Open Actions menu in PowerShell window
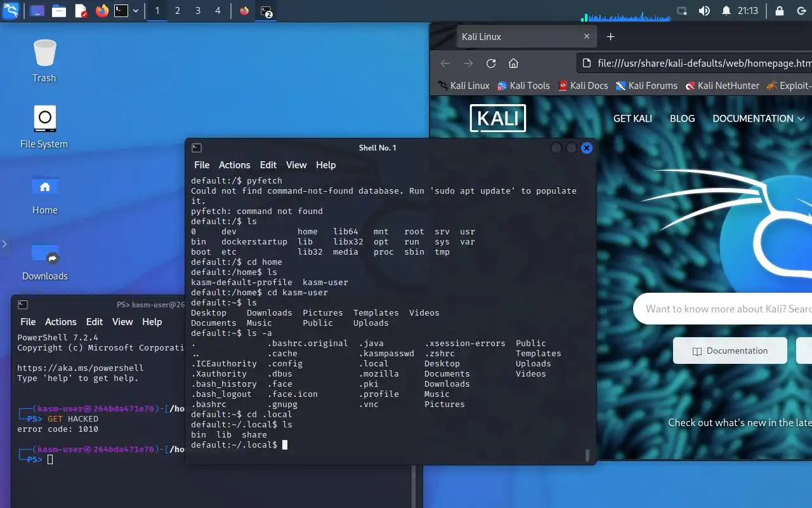The height and width of the screenshot is (508, 812). point(61,322)
